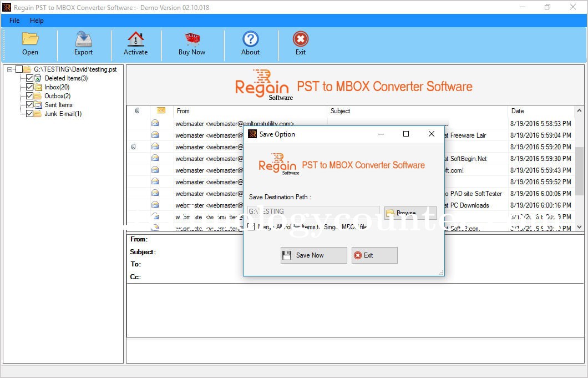
Task: Click the envelope icon of 6:00:06 PM email
Action: tap(155, 193)
